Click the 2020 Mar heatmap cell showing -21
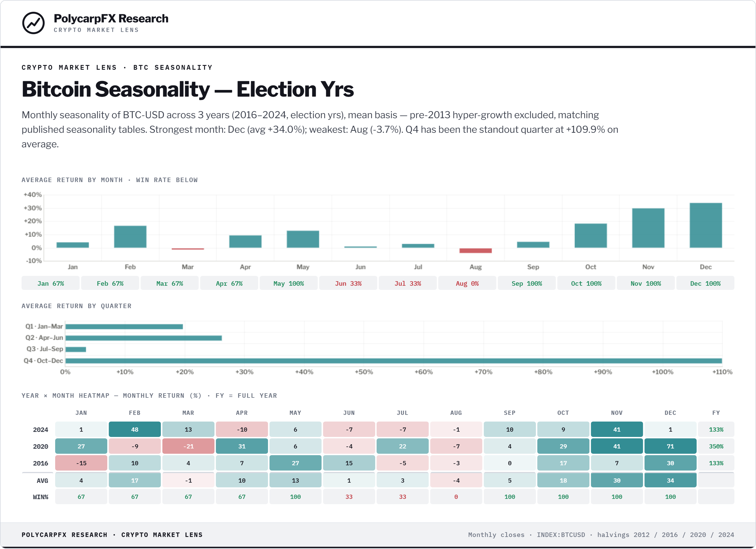The height and width of the screenshot is (549, 756). click(x=188, y=446)
